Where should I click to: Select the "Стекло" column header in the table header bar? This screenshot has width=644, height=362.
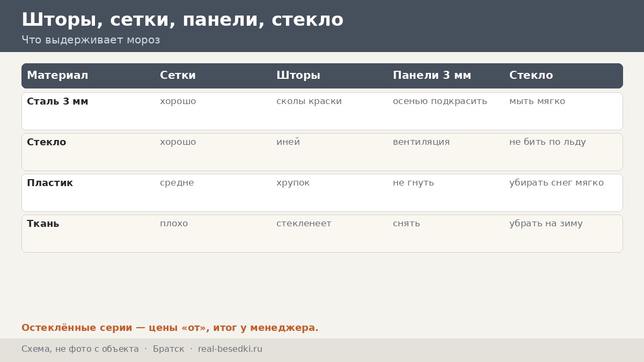point(531,76)
